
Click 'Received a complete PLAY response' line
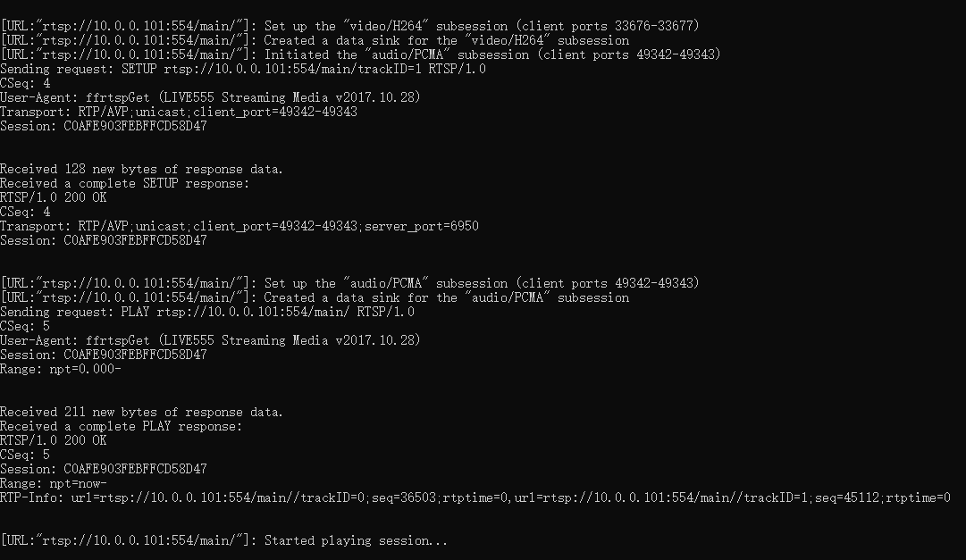[x=122, y=426]
